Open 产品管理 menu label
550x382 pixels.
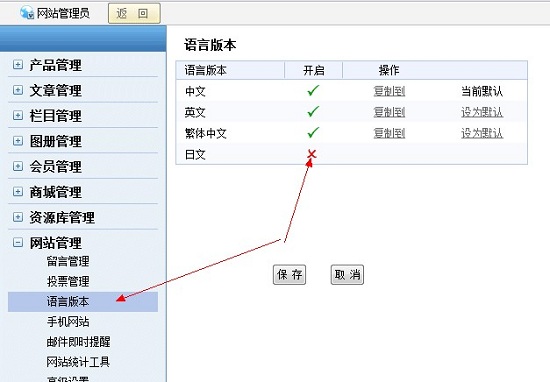click(x=55, y=65)
